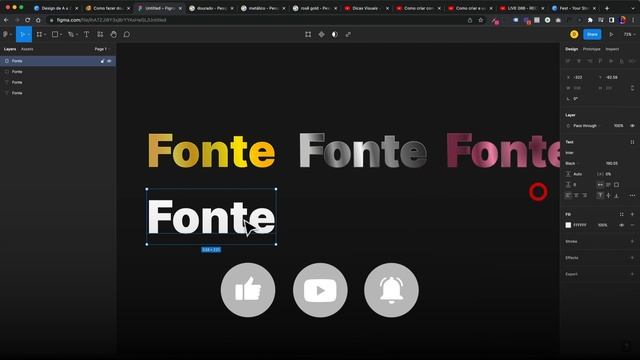Click the Create component icon
Screen dimensions: 640x360
pos(322,35)
